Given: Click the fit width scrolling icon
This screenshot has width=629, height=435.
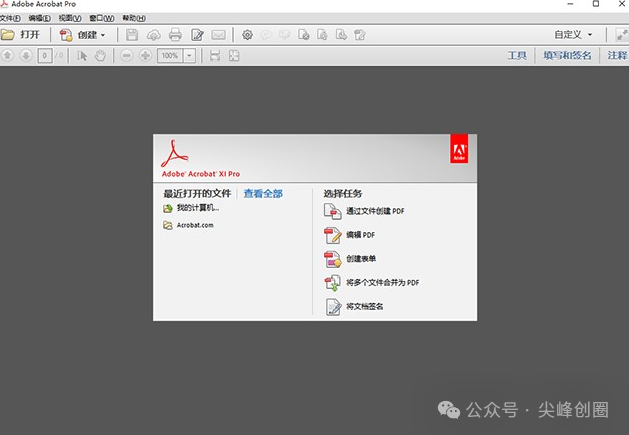Looking at the screenshot, I should click(215, 56).
